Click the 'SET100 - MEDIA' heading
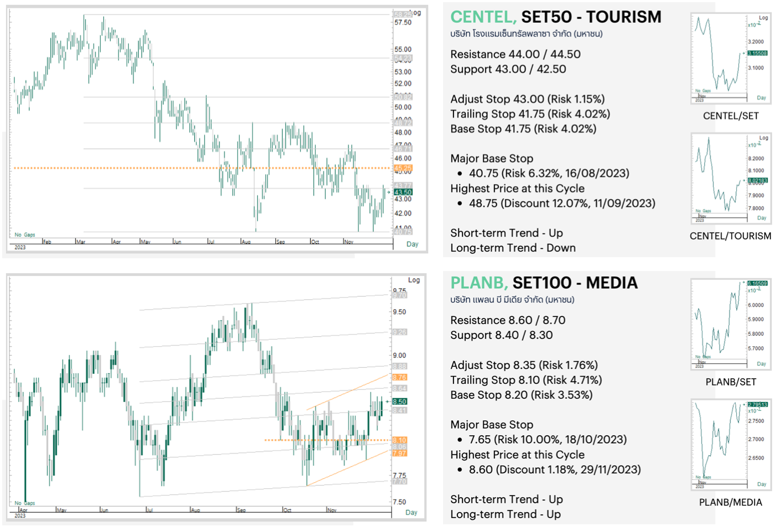This screenshot has height=532, width=781. (x=575, y=283)
